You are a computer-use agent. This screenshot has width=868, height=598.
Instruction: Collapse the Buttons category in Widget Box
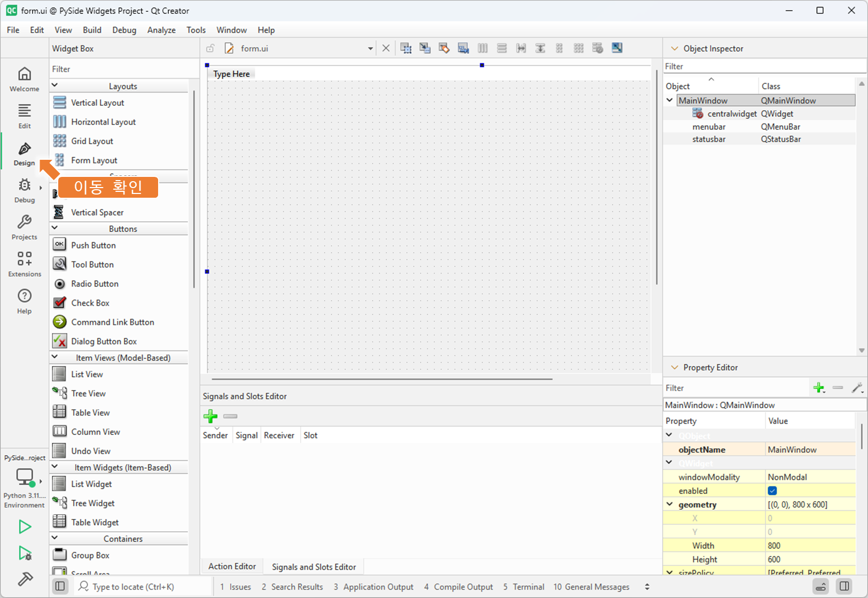tap(54, 228)
